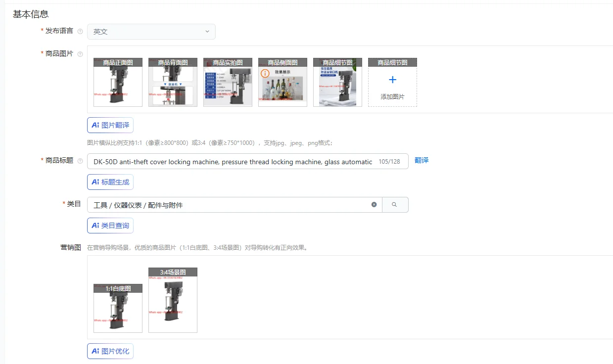Click the 翻译 link beside the title

click(422, 161)
